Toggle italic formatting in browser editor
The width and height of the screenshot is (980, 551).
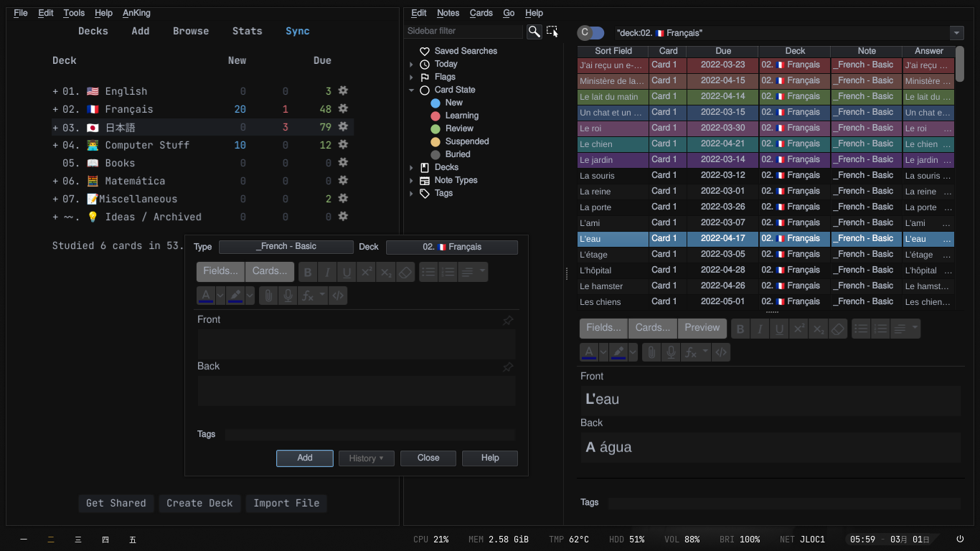click(x=760, y=329)
